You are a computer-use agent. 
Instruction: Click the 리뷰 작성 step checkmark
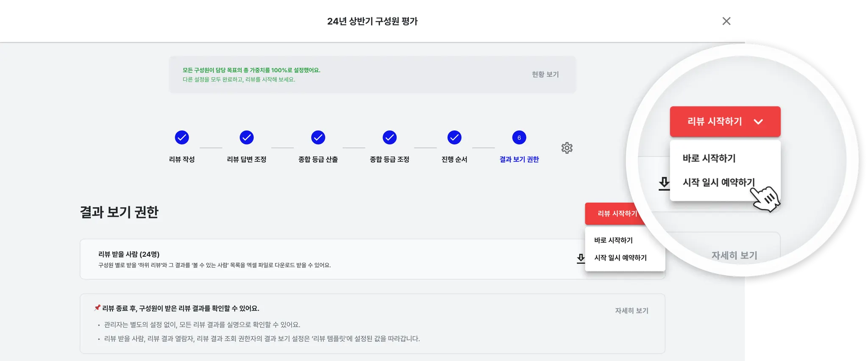tap(182, 138)
